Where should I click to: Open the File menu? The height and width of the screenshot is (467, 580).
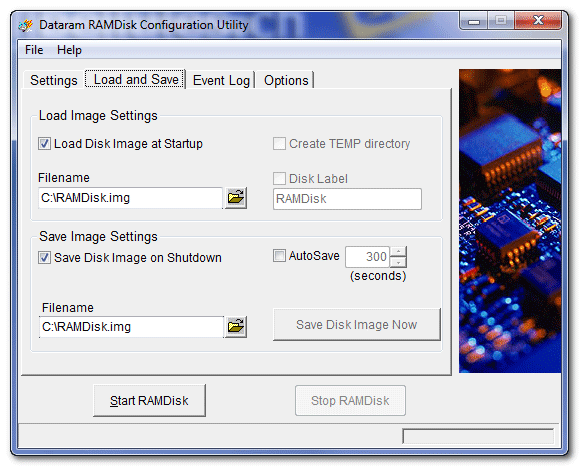pos(34,50)
